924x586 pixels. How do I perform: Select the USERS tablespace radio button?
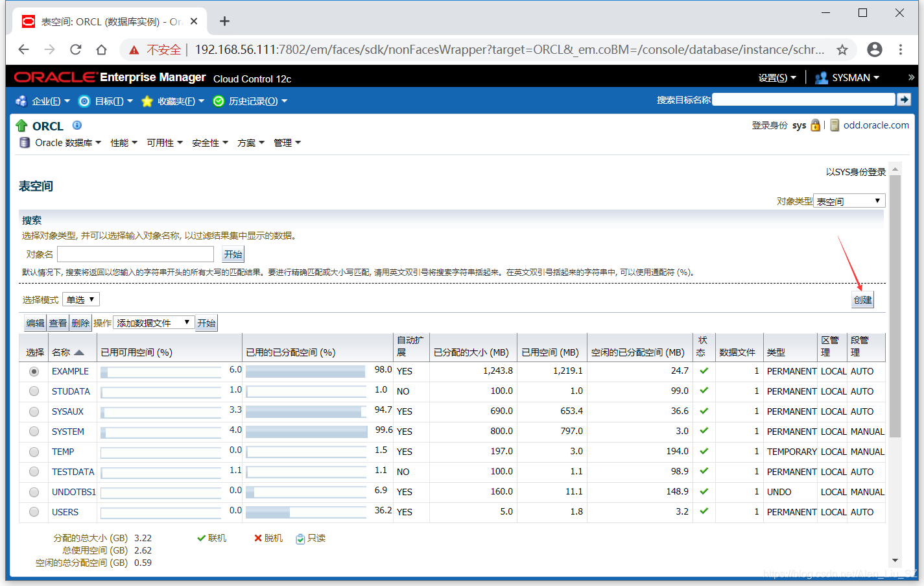pyautogui.click(x=34, y=512)
